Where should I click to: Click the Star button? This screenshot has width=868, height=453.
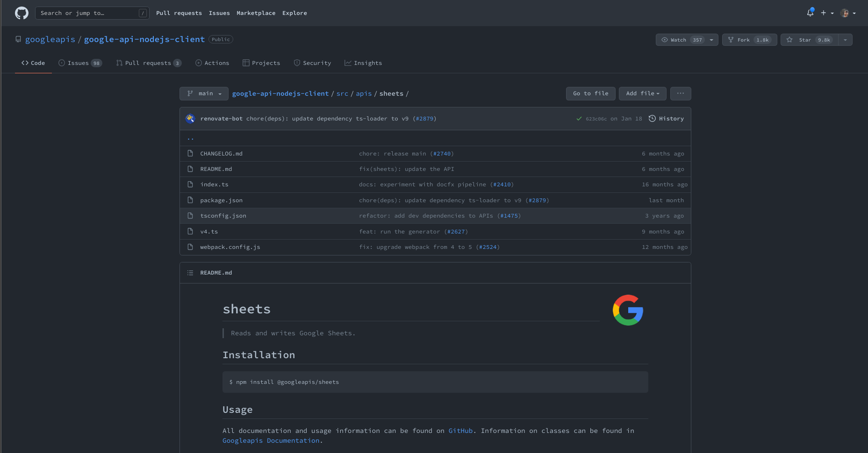[810, 40]
